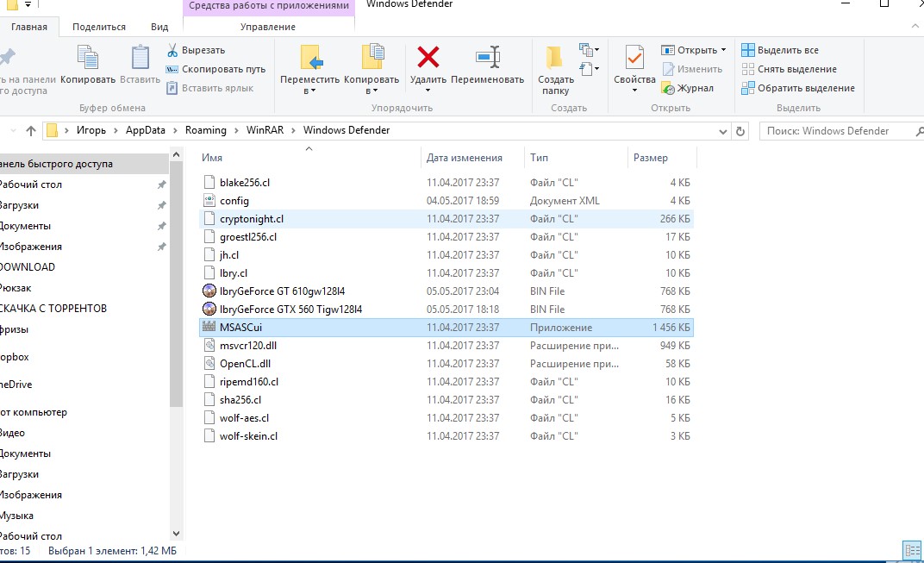Select the wolf-aes.cl file
This screenshot has height=563, width=924.
(x=244, y=418)
